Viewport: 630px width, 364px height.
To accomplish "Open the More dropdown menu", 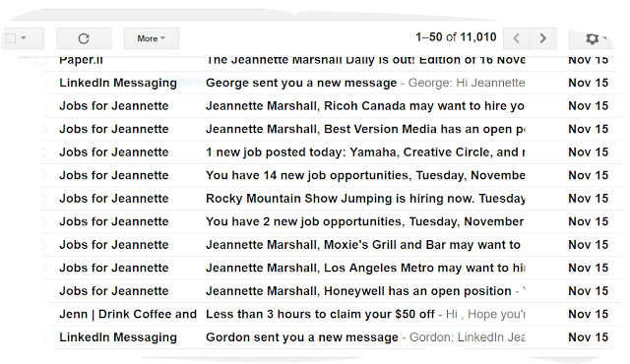I will 152,38.
